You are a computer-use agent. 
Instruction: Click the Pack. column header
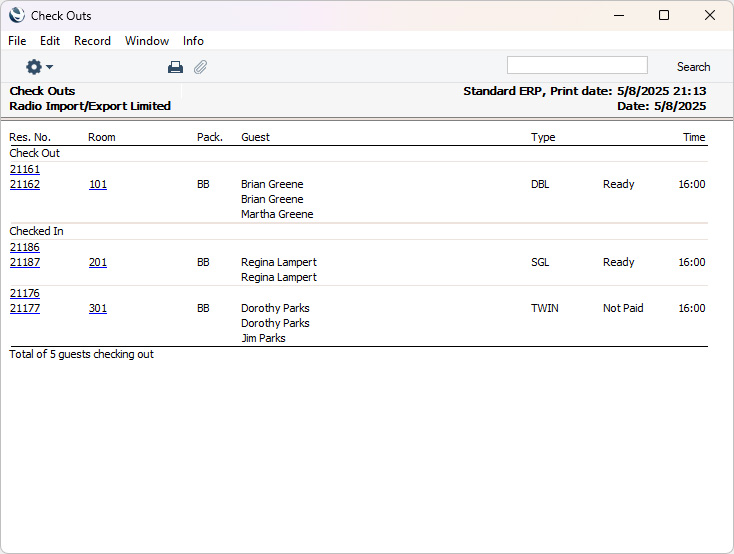pyautogui.click(x=210, y=137)
